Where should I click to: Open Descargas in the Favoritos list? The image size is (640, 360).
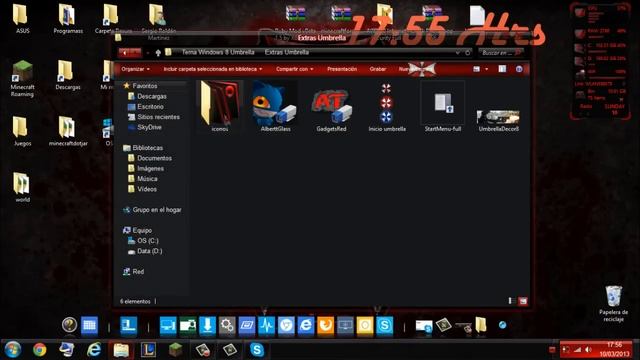151,96
